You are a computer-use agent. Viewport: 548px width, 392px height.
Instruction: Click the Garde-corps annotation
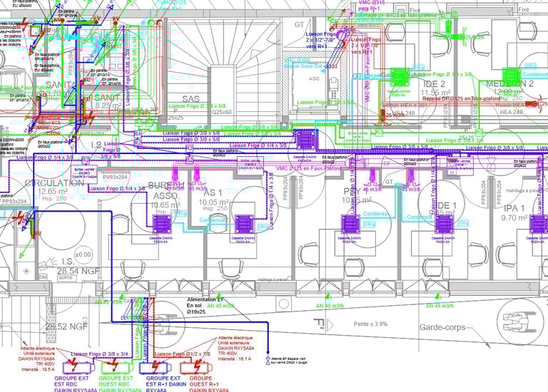442,327
